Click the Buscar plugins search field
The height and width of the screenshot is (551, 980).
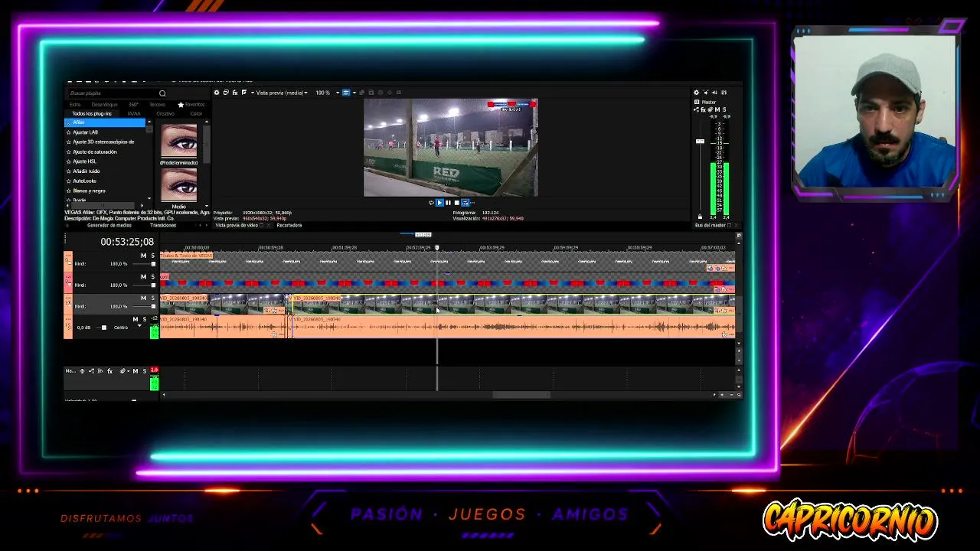click(x=113, y=93)
